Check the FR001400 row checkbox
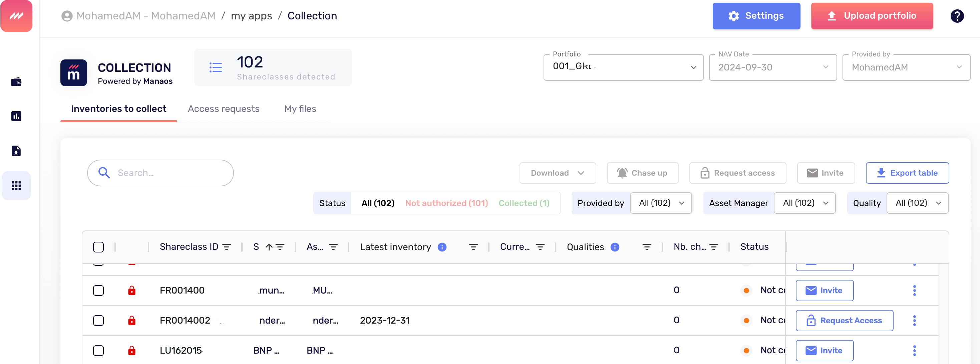Screen dimensions: 980x364 tap(98, 291)
